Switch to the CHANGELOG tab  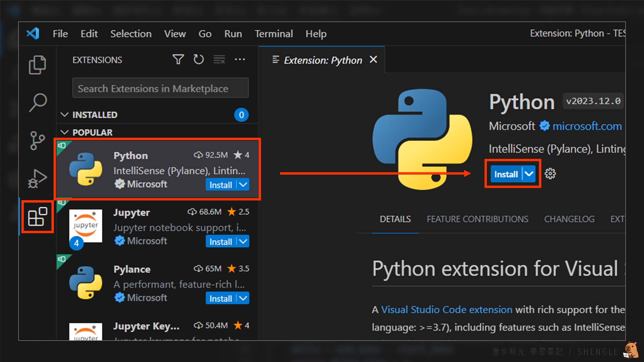569,219
